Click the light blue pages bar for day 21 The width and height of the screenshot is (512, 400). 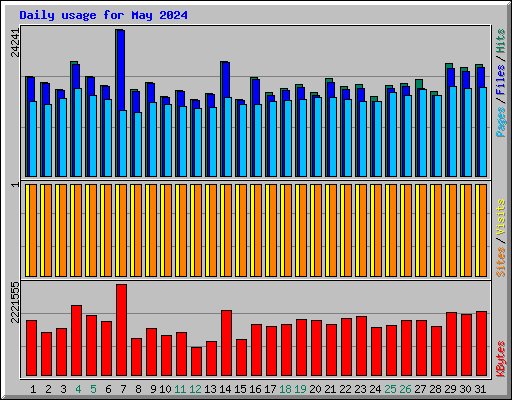point(333,137)
